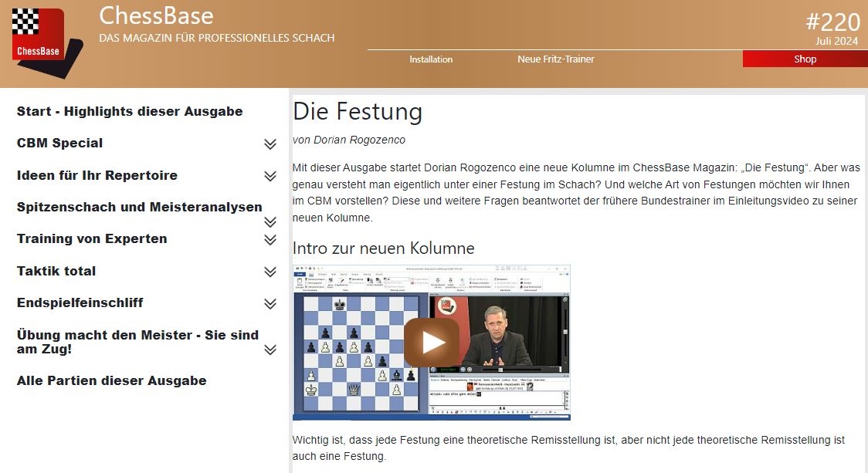
Task: Expand the CBM Special chevron
Action: (x=270, y=144)
